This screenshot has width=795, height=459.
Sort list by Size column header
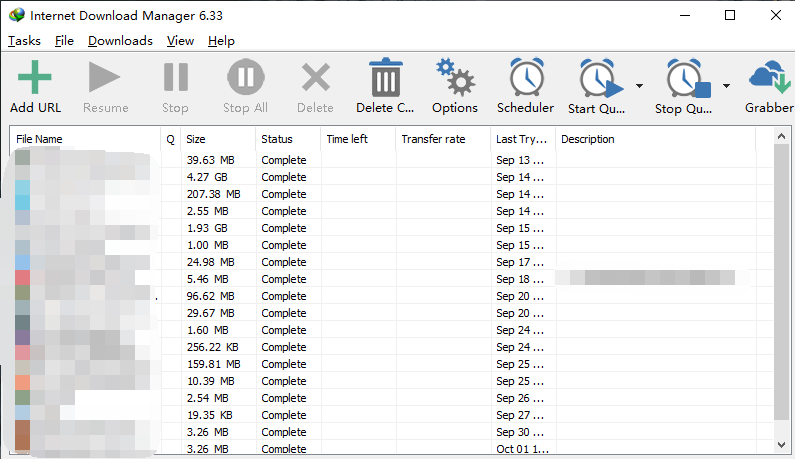tap(217, 139)
